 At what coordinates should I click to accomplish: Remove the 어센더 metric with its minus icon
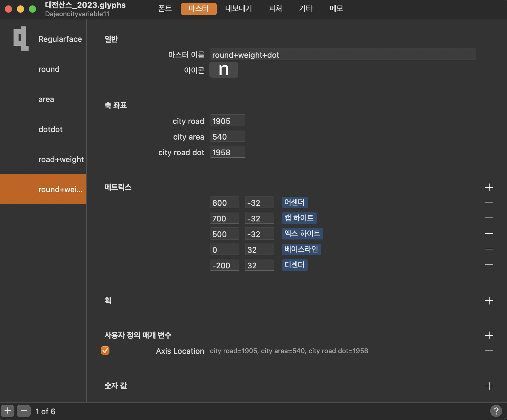489,202
